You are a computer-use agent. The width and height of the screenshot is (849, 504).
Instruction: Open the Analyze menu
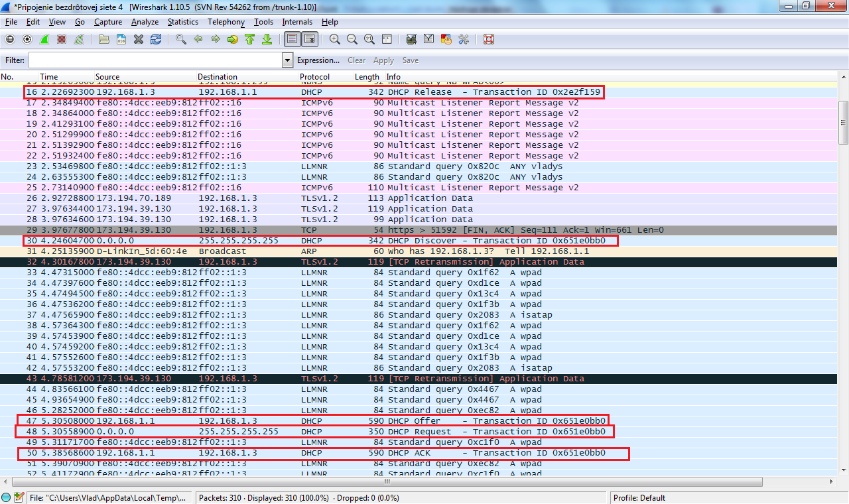[x=145, y=22]
